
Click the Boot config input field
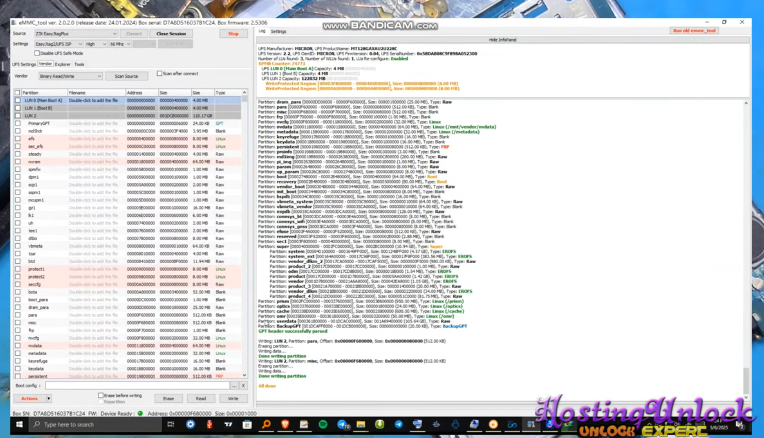(137, 385)
